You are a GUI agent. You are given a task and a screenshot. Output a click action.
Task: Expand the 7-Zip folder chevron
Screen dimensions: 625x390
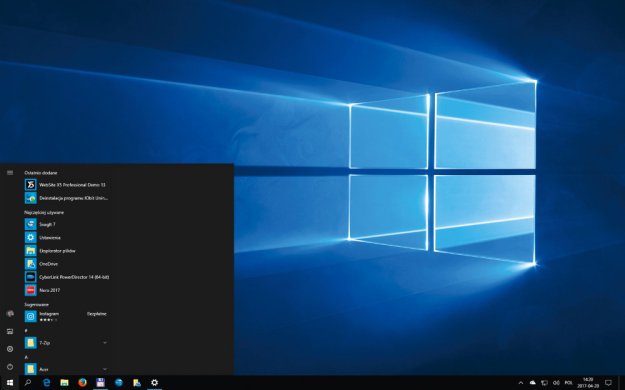pyautogui.click(x=105, y=343)
